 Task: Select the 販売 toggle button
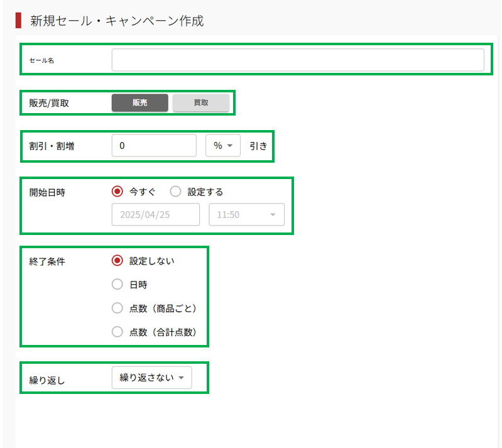click(140, 103)
